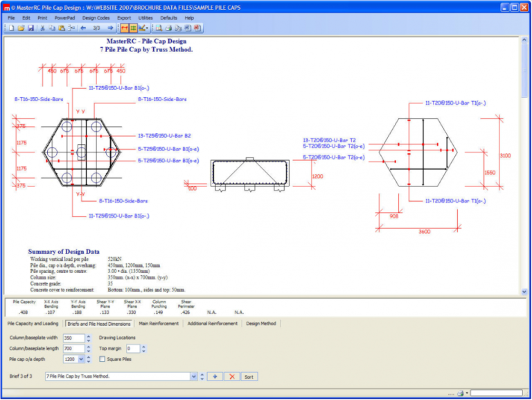The height and width of the screenshot is (400, 532).
Task: Enable the Square Piles checkbox
Action: coord(102,359)
